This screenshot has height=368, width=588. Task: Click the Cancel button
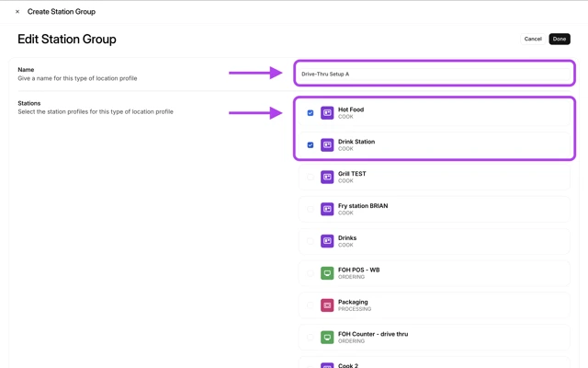(x=532, y=40)
